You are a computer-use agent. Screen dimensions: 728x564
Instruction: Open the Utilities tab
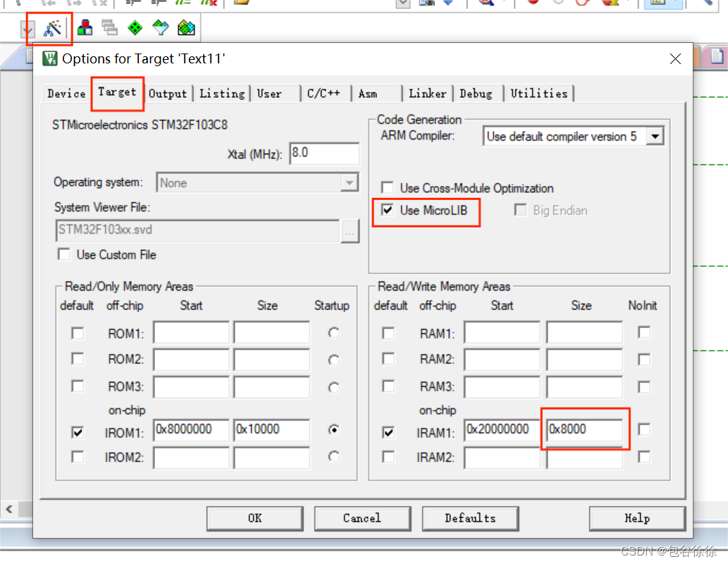(539, 94)
